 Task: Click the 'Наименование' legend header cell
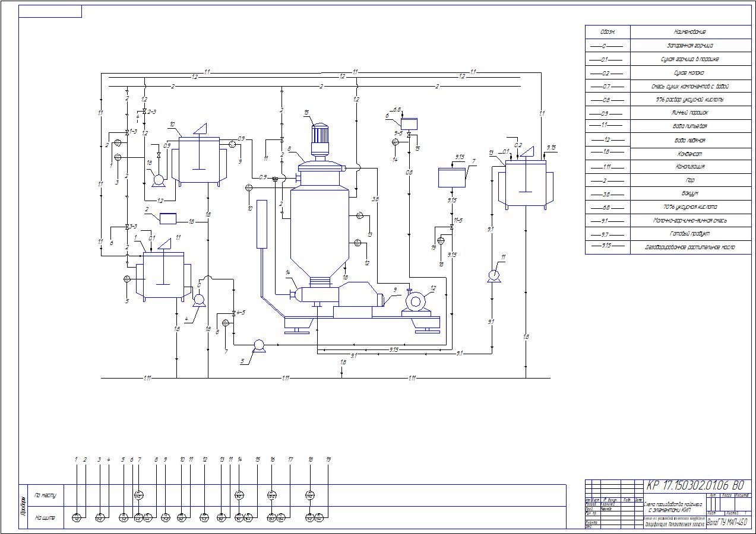pyautogui.click(x=689, y=32)
